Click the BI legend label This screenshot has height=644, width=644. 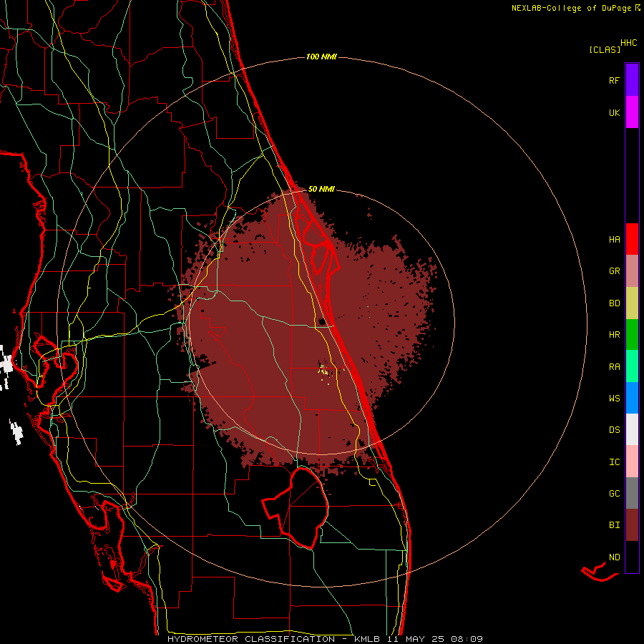click(614, 525)
